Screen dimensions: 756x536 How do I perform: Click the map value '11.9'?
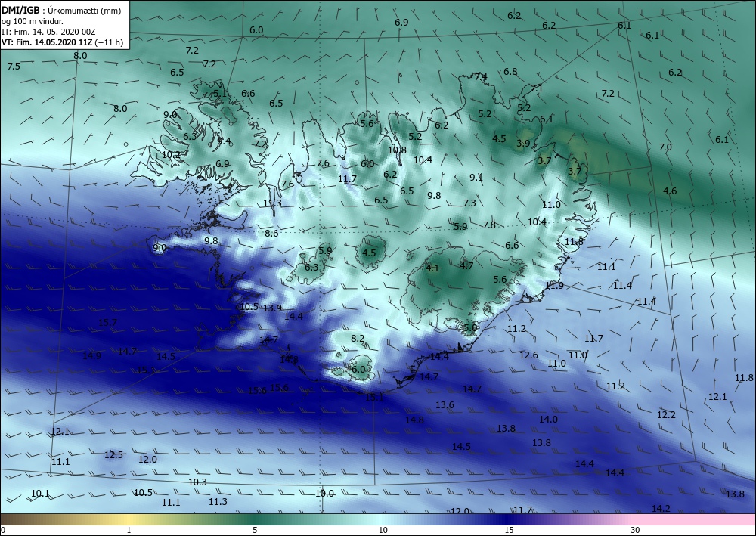coord(554,285)
